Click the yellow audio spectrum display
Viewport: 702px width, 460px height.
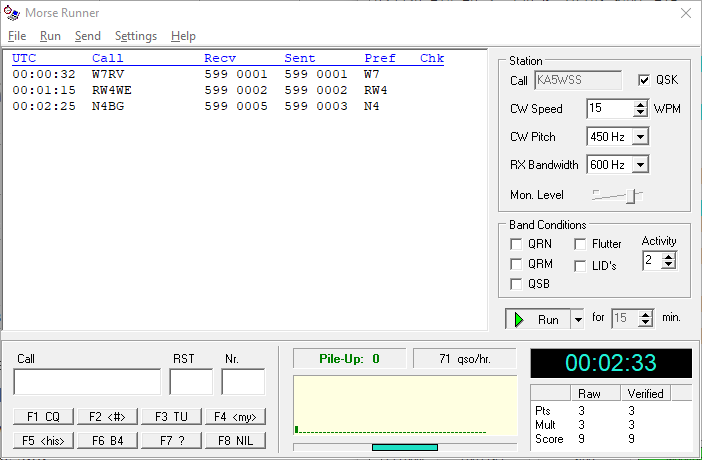click(x=405, y=405)
